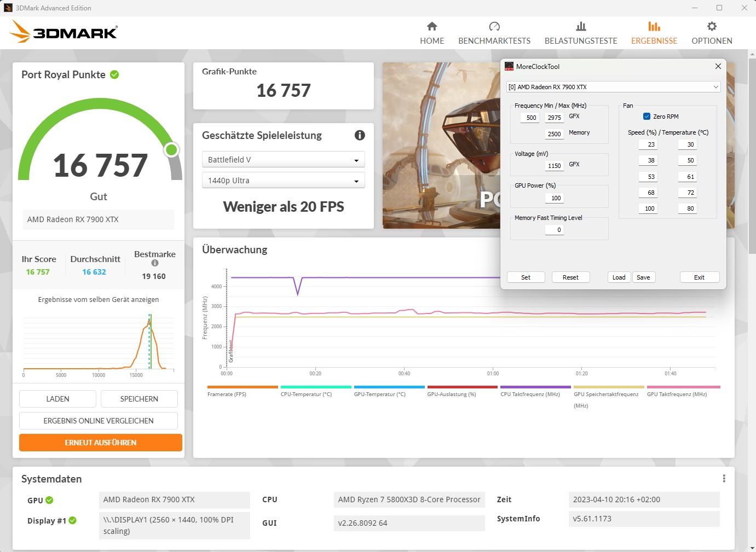This screenshot has width=756, height=552.
Task: Click the Port Royal preview image
Action: tap(442, 145)
